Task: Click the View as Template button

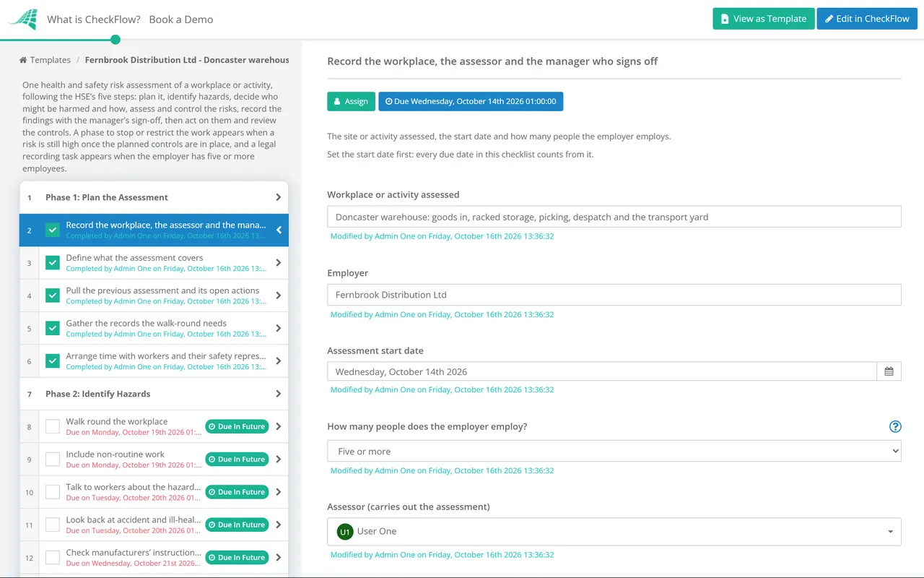Action: click(764, 19)
